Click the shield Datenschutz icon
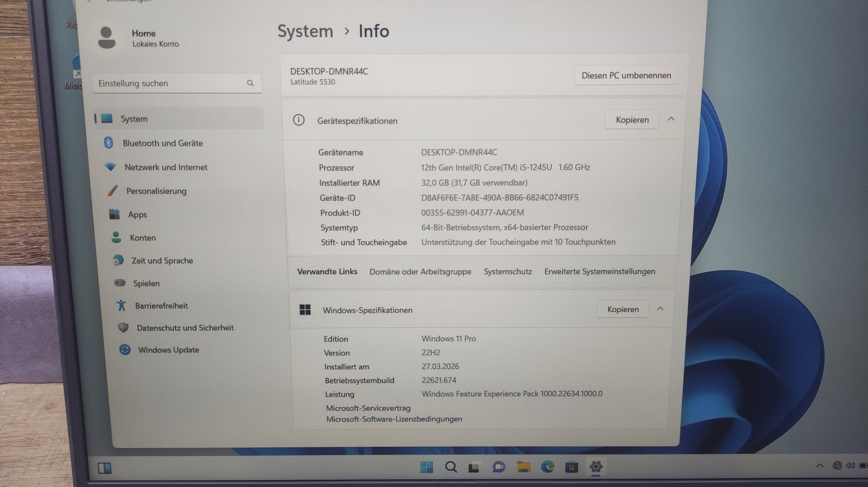The width and height of the screenshot is (868, 487). coord(123,328)
